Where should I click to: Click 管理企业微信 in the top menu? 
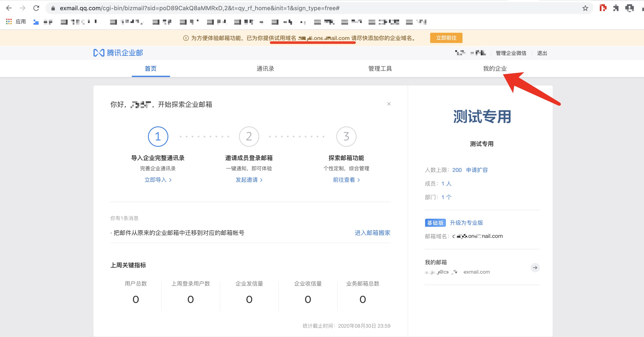[511, 53]
